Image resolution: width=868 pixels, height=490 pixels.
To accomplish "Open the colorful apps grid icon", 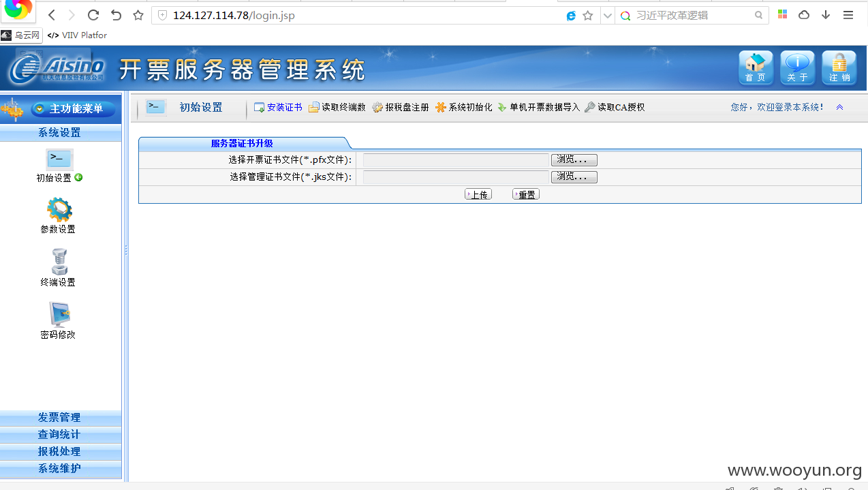I will (782, 14).
